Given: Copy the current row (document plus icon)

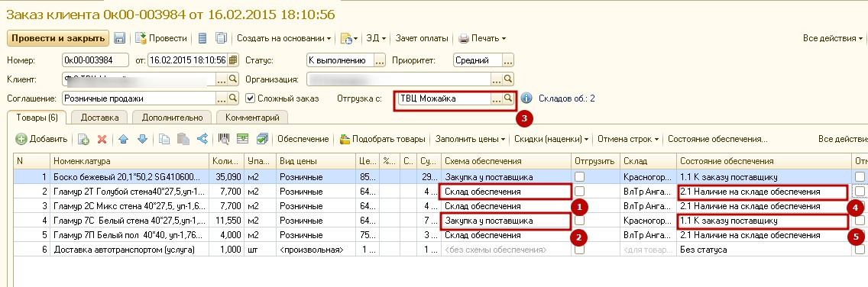Looking at the screenshot, I should 83,139.
